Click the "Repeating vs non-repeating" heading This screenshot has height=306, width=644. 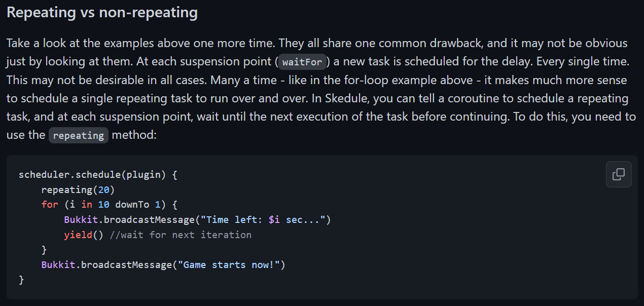tap(102, 13)
